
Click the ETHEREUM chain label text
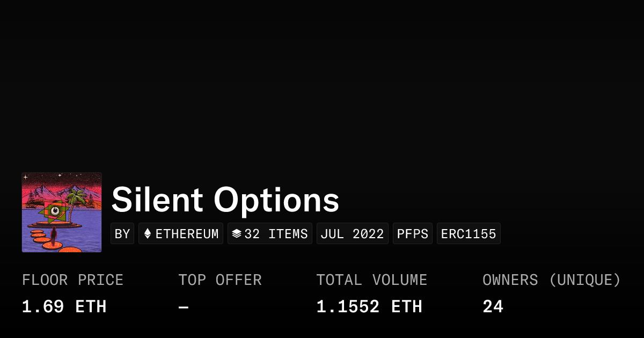187,234
